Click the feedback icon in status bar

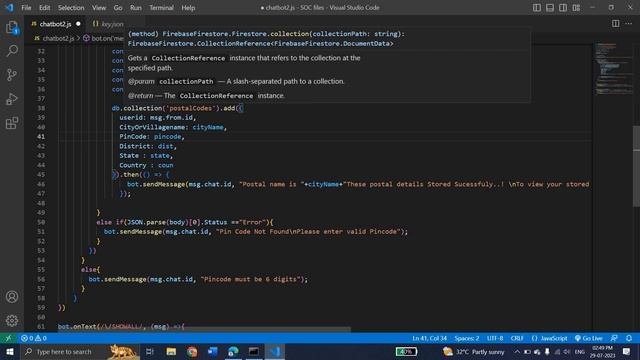coord(614,338)
